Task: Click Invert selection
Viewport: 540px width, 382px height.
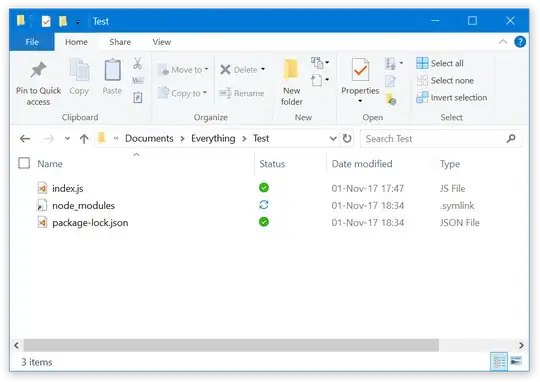Action: [451, 97]
